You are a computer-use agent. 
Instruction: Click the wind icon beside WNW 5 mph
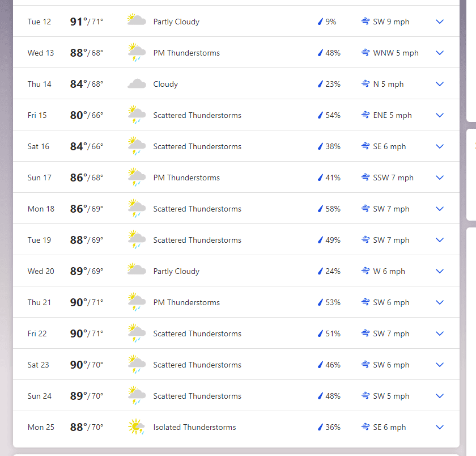(x=365, y=53)
